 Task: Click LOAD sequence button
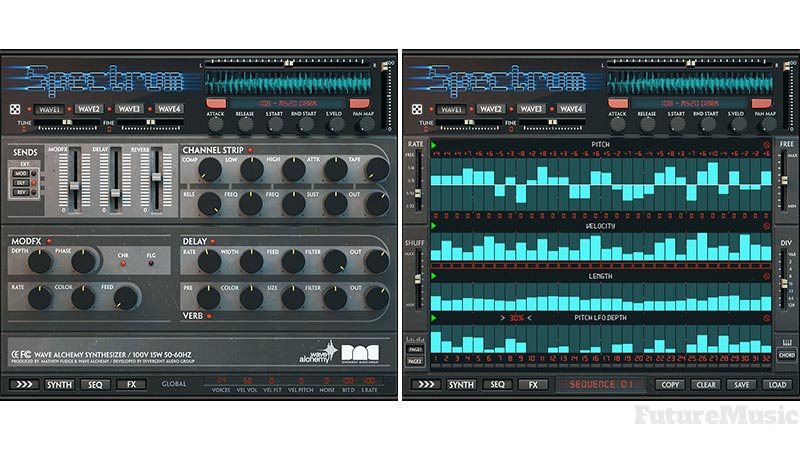(778, 384)
